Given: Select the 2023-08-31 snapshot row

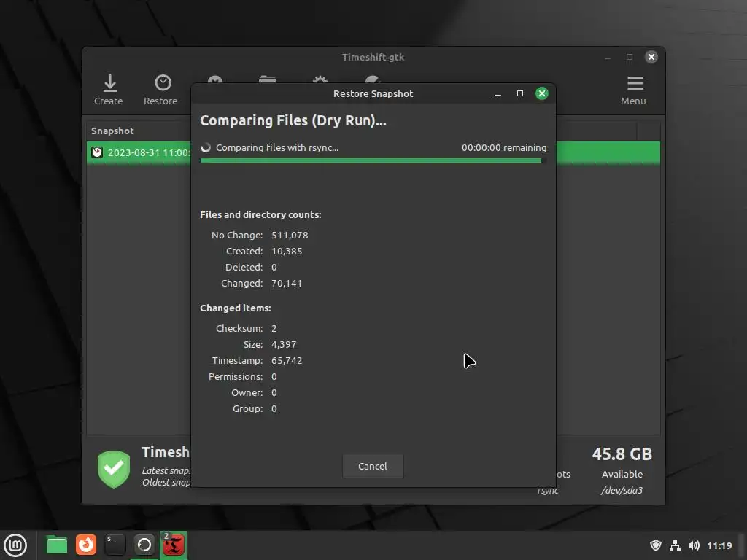Looking at the screenshot, I should pyautogui.click(x=373, y=152).
